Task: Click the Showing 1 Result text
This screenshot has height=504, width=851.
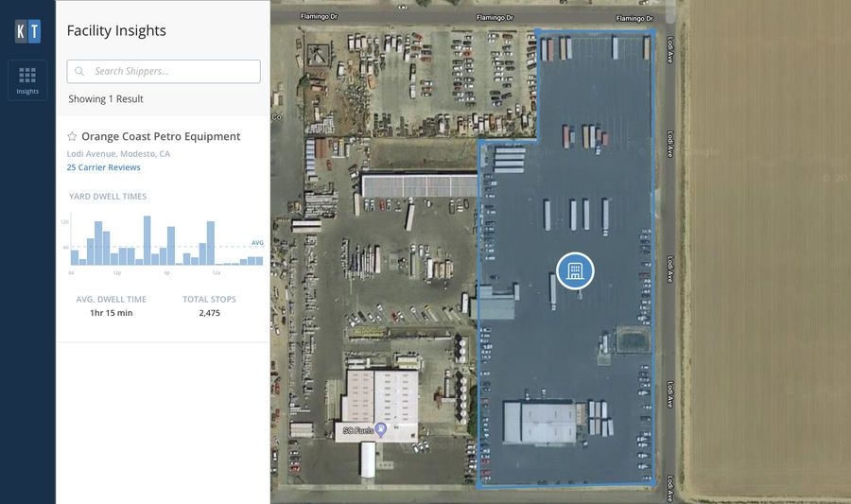Action: pyautogui.click(x=106, y=98)
